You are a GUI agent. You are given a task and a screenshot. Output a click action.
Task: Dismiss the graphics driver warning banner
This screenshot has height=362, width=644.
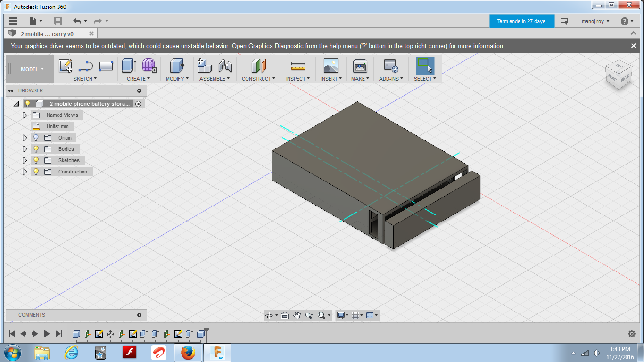point(634,46)
